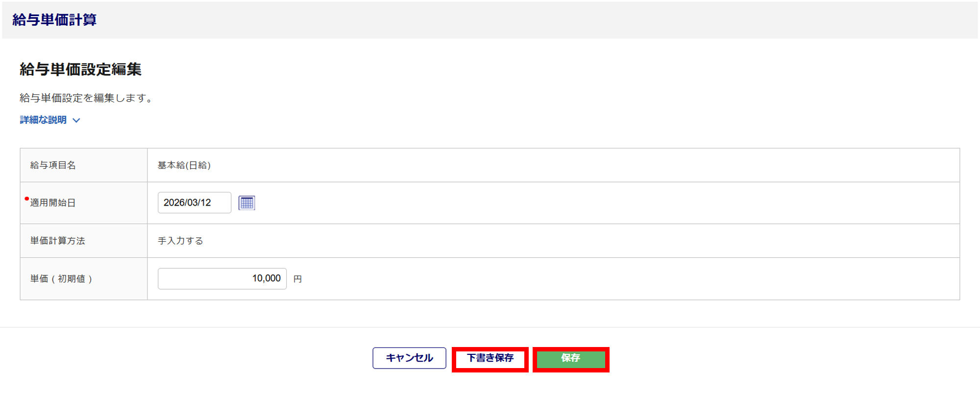Screen dimensions: 980x394
Task: Click the horizontal divider above the buttons
Action: (x=490, y=327)
